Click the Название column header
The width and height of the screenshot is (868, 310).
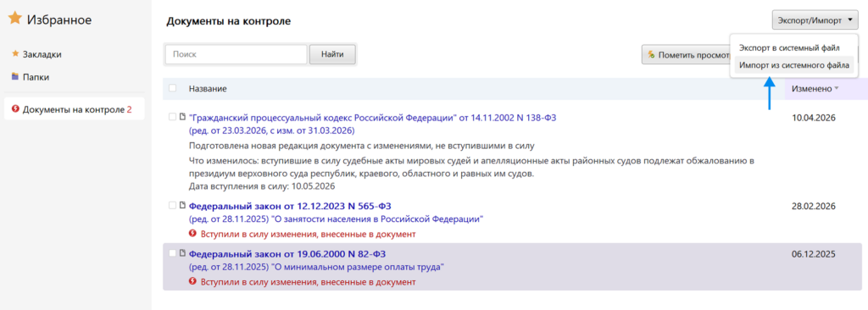(x=208, y=89)
